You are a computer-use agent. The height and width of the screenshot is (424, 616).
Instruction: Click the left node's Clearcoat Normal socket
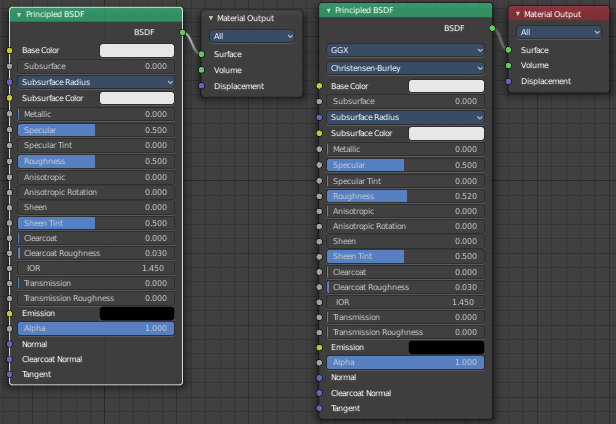(10, 359)
